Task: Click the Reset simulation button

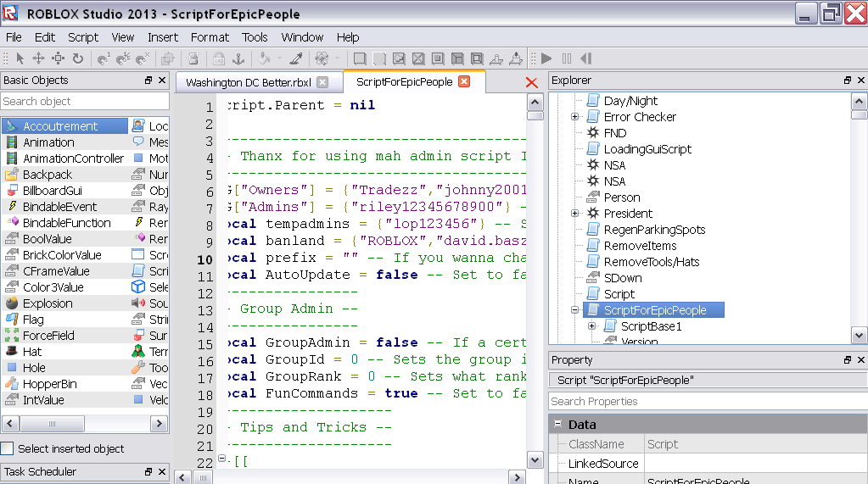Action: pos(585,58)
